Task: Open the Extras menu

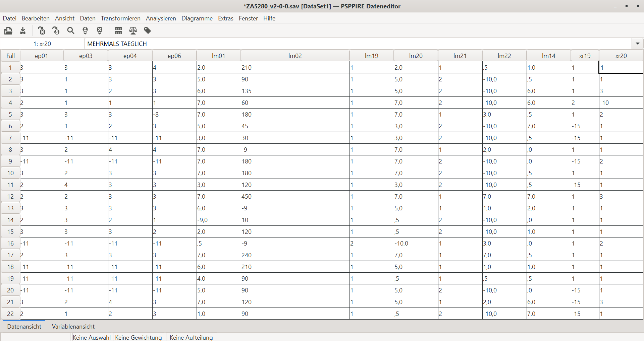Action: click(x=226, y=18)
